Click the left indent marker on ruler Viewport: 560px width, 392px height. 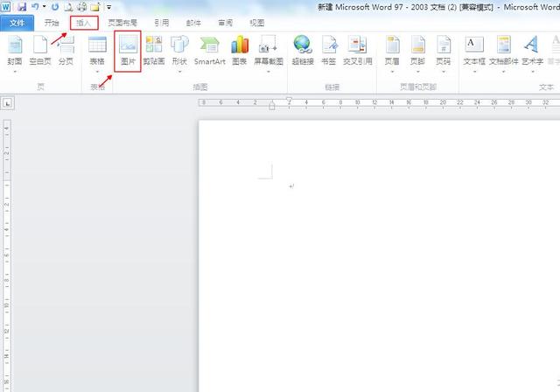pos(272,107)
